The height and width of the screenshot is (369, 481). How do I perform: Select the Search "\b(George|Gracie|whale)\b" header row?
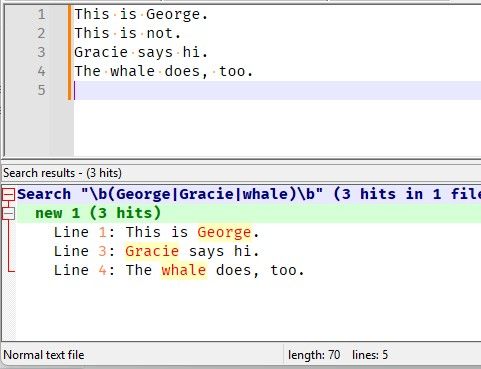(x=249, y=194)
